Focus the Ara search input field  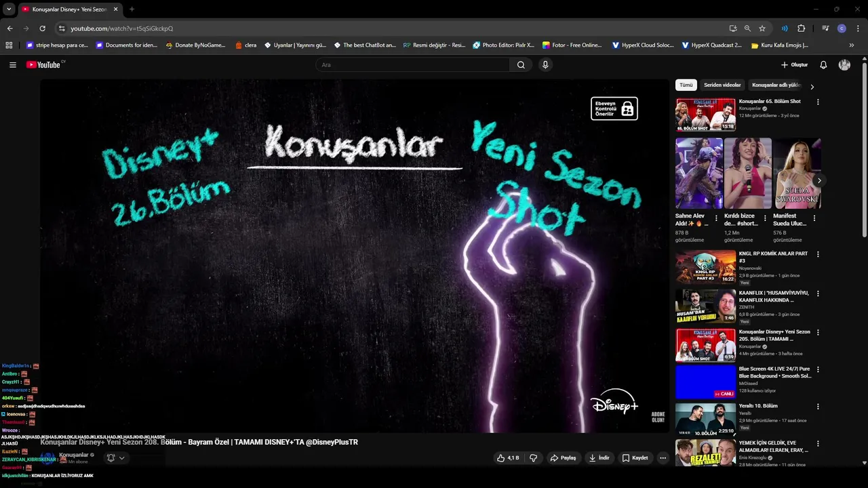(x=412, y=65)
